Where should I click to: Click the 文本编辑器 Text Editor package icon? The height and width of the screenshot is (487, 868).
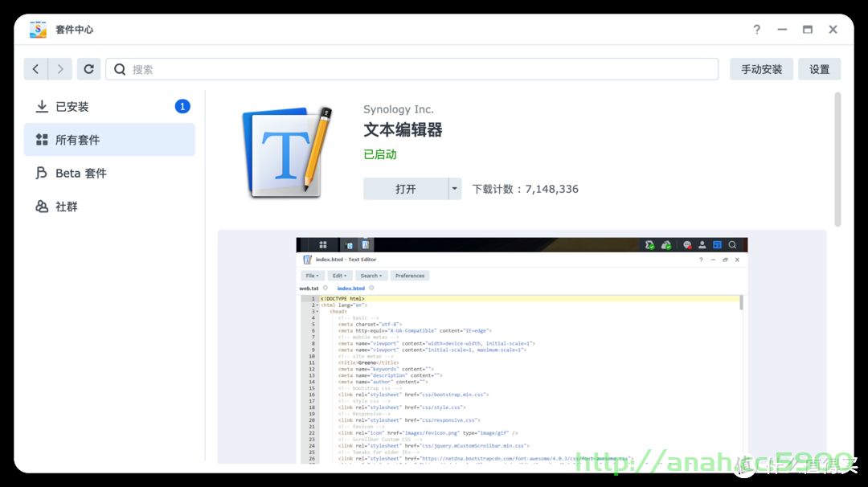(x=286, y=153)
